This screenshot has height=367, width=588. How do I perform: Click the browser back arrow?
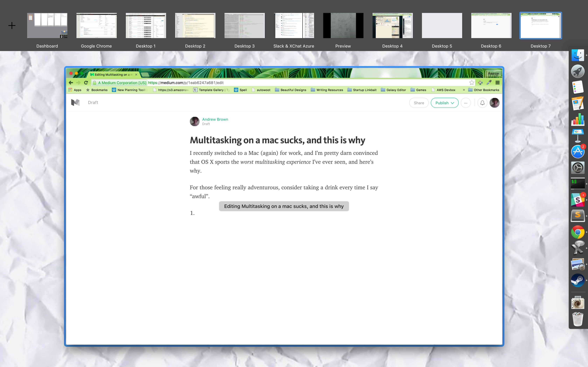click(x=71, y=82)
